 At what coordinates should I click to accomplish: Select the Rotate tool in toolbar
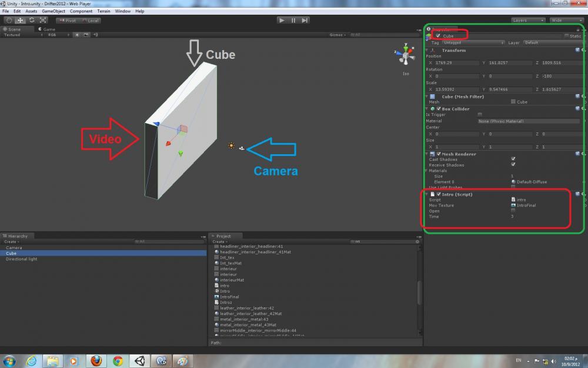(x=32, y=20)
